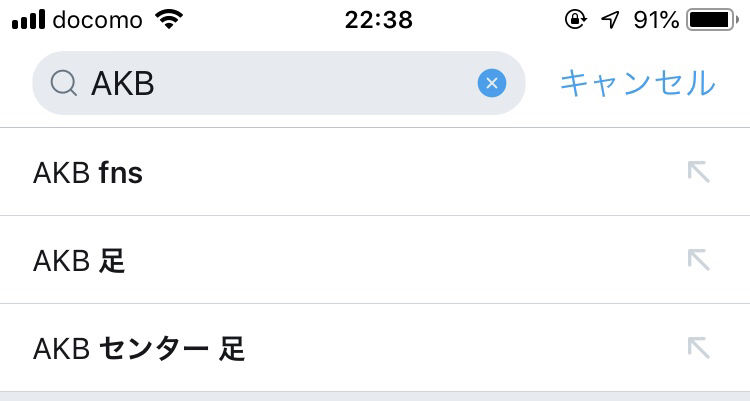750x401 pixels.
Task: Open the "AKB センター 足" suggestion
Action: [139, 349]
